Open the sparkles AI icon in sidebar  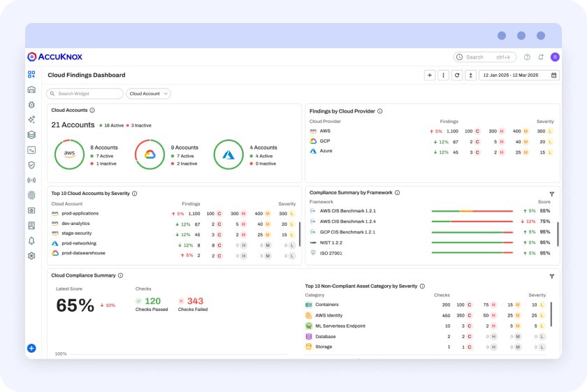click(x=31, y=119)
